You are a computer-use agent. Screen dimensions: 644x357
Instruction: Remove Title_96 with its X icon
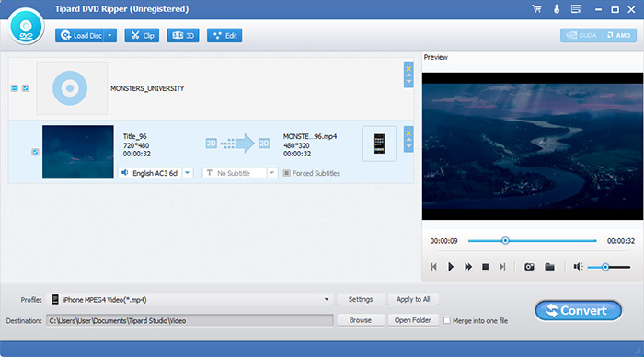408,133
